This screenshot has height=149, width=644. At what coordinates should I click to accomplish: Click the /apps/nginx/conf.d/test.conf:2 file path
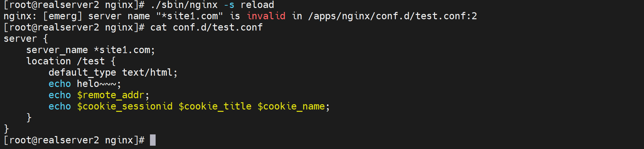tap(393, 16)
